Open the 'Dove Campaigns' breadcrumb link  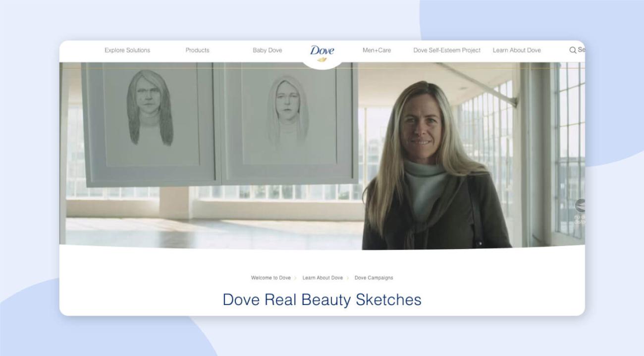click(x=374, y=278)
